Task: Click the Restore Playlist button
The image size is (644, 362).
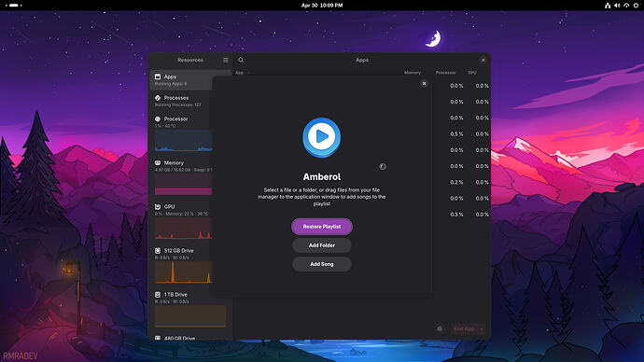Action: tap(322, 227)
